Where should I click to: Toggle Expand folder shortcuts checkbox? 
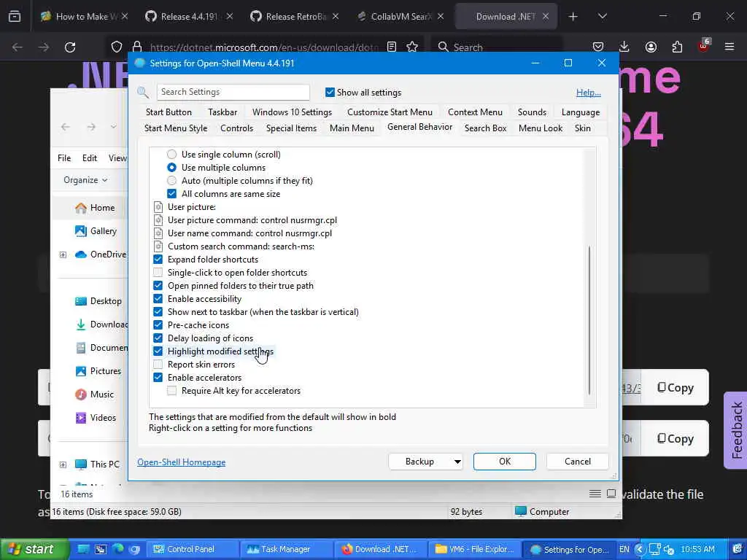point(158,260)
